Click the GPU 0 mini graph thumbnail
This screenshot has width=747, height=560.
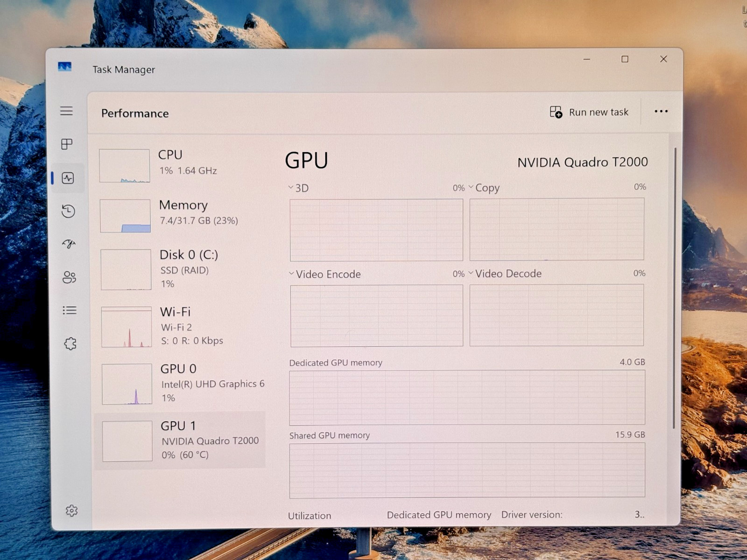click(127, 384)
